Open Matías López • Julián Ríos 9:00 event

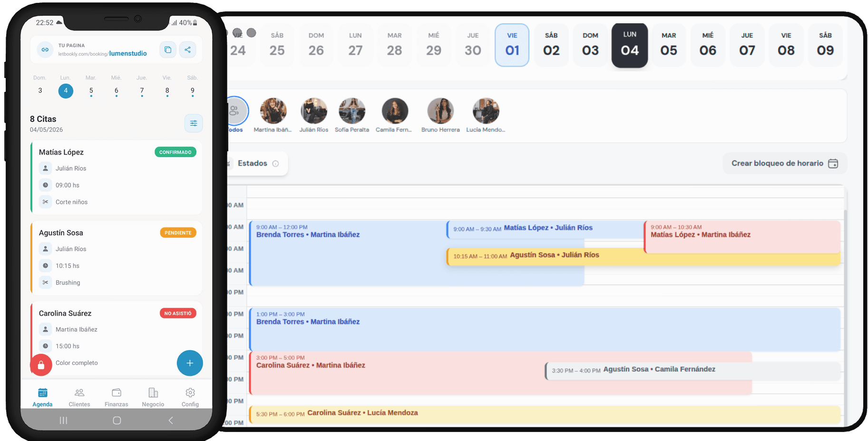(x=545, y=229)
